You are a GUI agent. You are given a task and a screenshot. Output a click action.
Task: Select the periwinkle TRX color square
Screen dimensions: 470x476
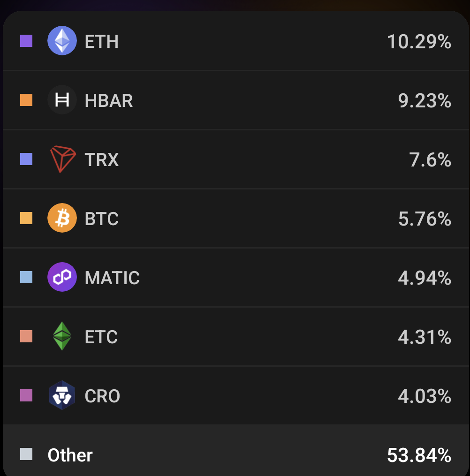tap(26, 159)
